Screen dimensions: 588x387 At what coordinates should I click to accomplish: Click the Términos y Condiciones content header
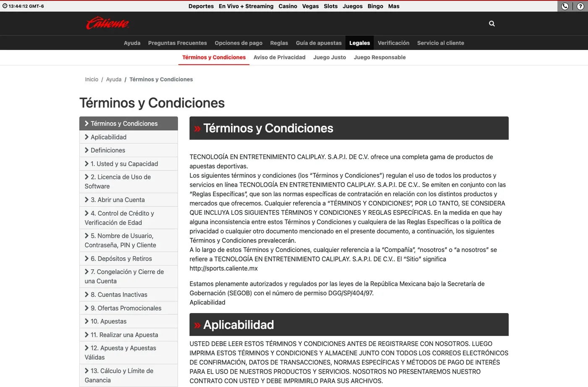349,128
